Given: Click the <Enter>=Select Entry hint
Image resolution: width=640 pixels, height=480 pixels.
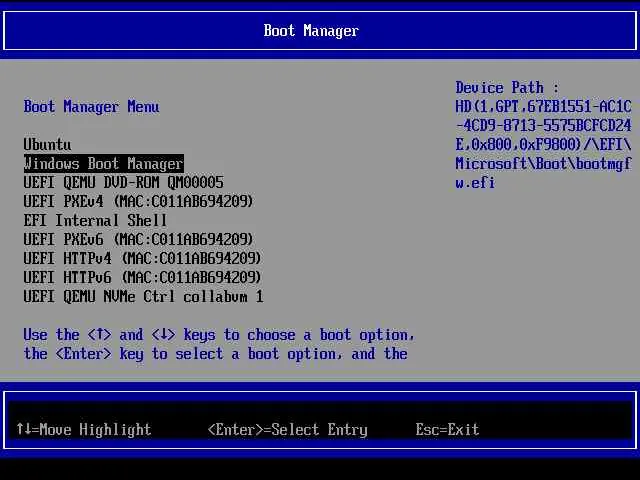Looking at the screenshot, I should click(288, 430).
